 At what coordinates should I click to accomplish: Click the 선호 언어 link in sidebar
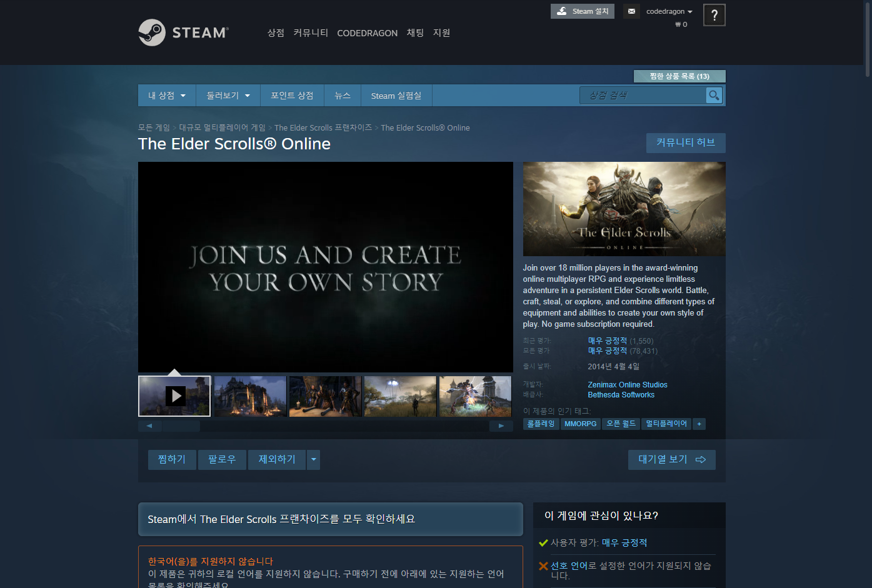[569, 566]
